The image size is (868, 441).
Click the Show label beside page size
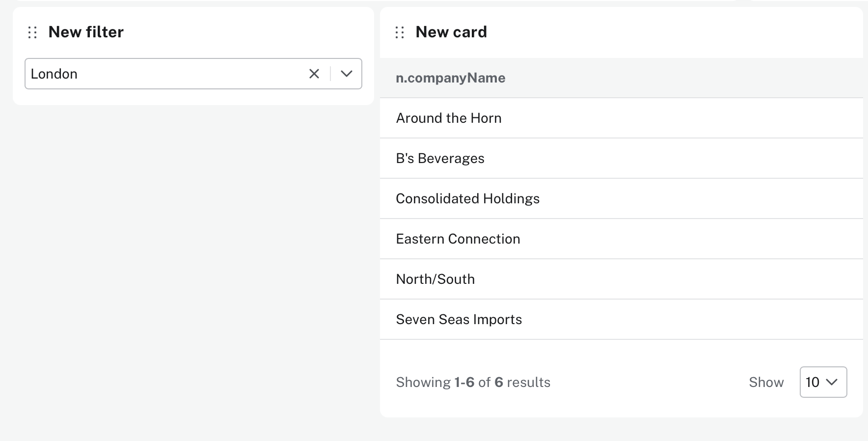766,383
